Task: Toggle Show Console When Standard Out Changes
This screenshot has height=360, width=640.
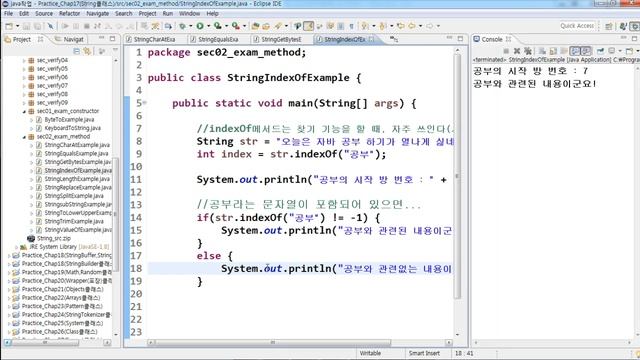Action: point(575,51)
